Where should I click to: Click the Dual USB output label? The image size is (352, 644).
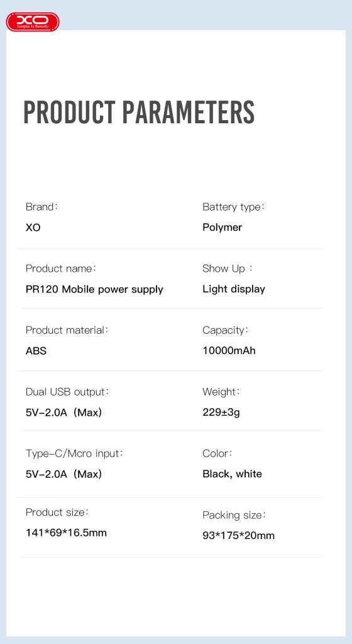click(x=67, y=392)
